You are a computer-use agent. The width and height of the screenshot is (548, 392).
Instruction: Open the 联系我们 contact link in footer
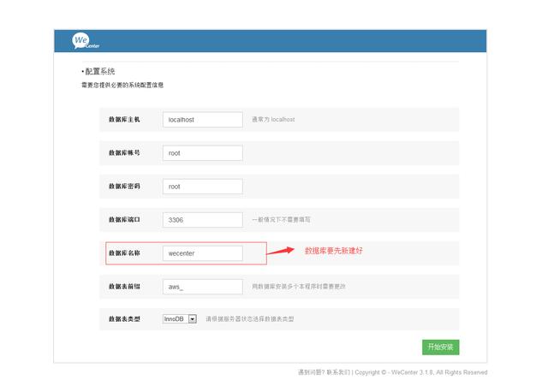338,372
